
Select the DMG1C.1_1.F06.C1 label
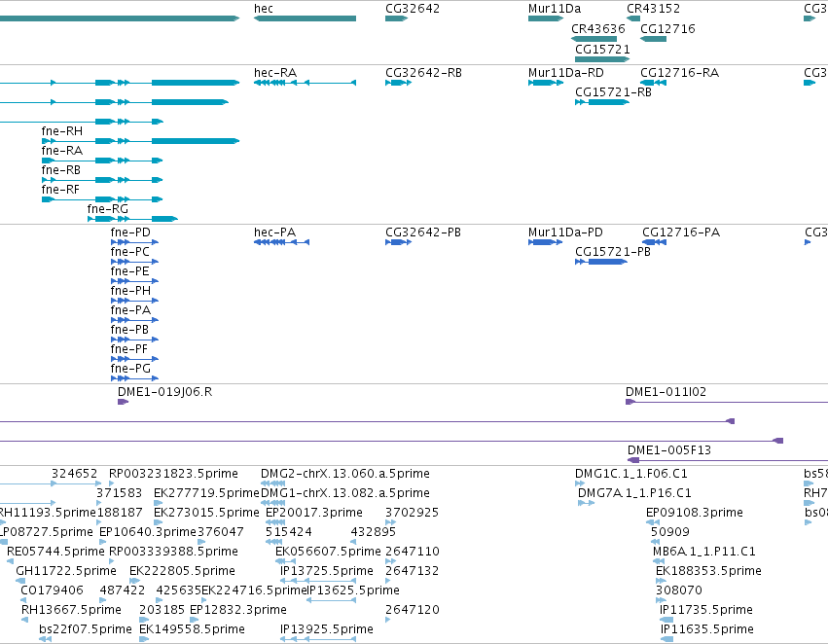(x=631, y=474)
